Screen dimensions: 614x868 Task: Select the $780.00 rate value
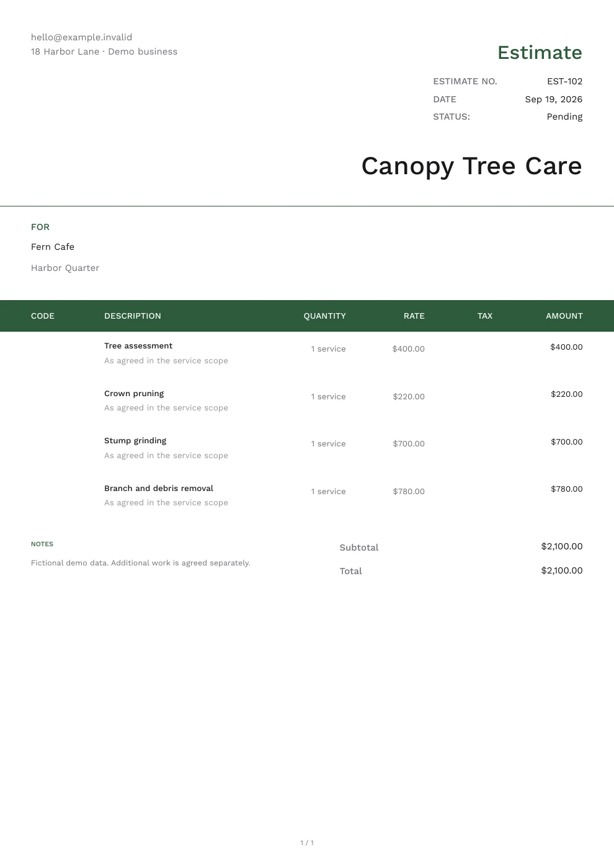tap(408, 492)
